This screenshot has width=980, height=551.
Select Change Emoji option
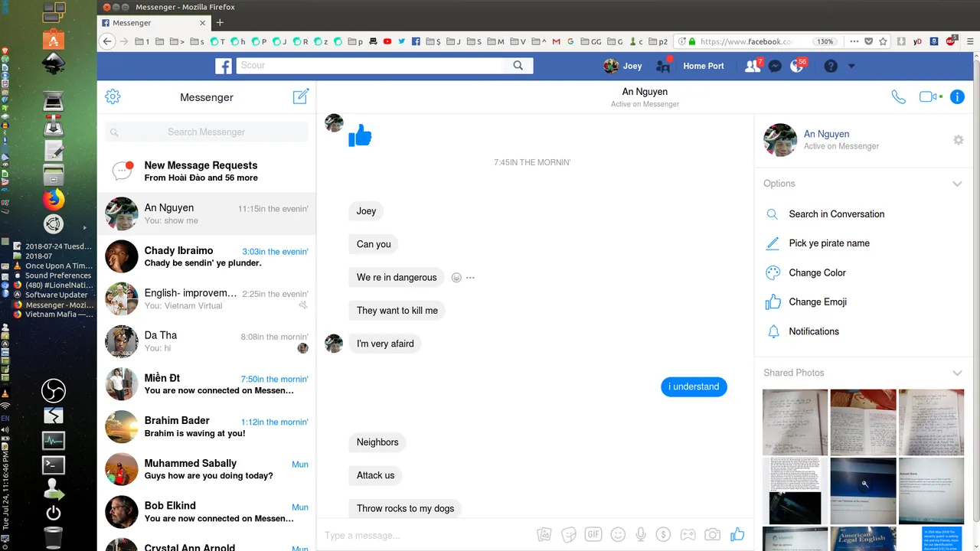(818, 302)
